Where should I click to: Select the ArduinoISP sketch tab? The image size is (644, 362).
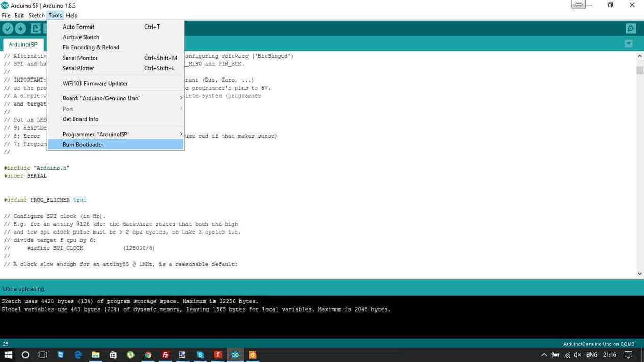(x=23, y=44)
